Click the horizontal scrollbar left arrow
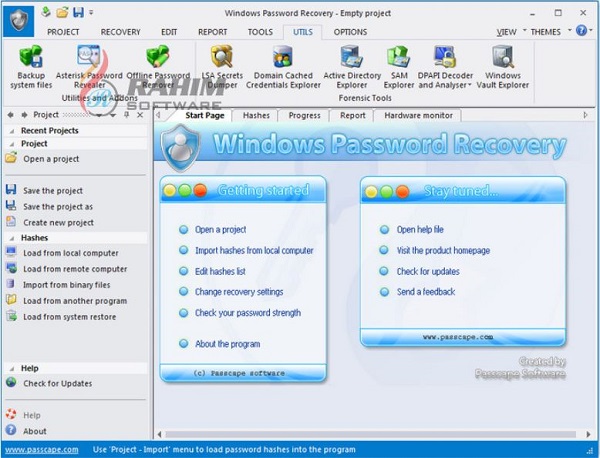Image resolution: width=600 pixels, height=458 pixels. click(x=160, y=434)
